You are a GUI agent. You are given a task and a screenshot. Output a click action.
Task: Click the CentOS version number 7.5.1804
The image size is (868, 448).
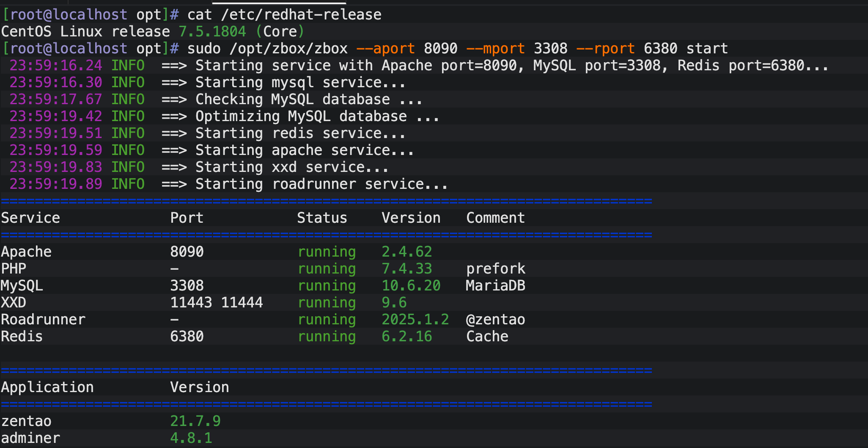click(212, 32)
